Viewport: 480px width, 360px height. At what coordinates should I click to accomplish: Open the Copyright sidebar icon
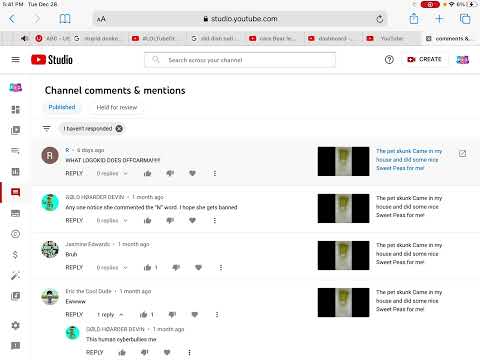pyautogui.click(x=16, y=234)
